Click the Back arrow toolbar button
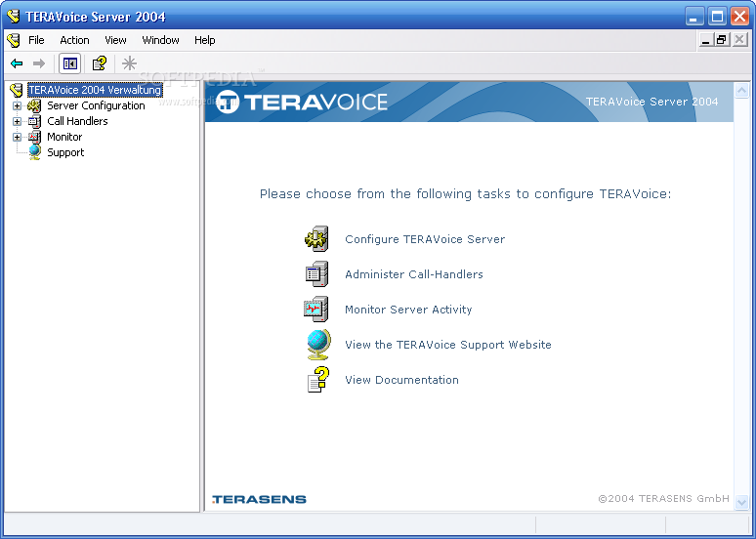This screenshot has height=539, width=756. (17, 63)
